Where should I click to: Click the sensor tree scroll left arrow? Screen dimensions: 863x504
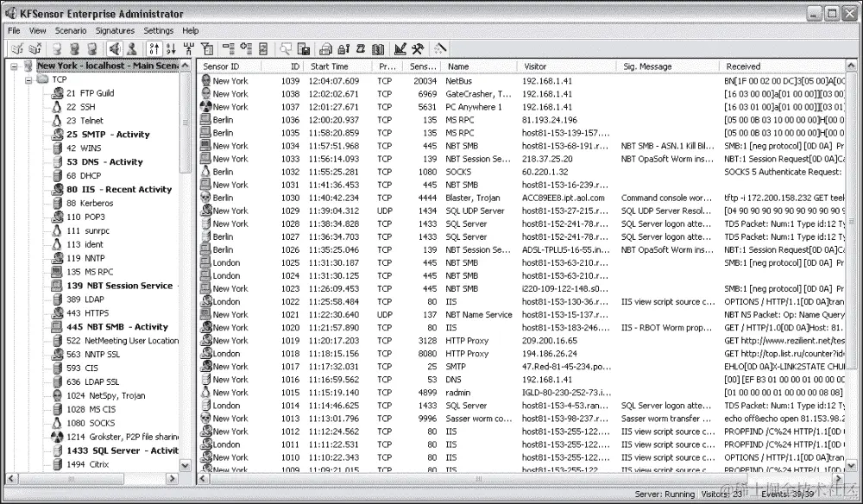(x=10, y=479)
